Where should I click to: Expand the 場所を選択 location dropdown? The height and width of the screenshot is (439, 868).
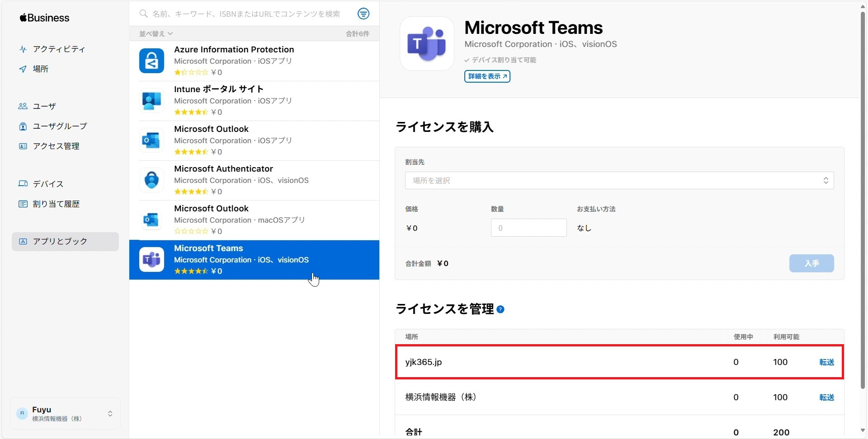[619, 181]
